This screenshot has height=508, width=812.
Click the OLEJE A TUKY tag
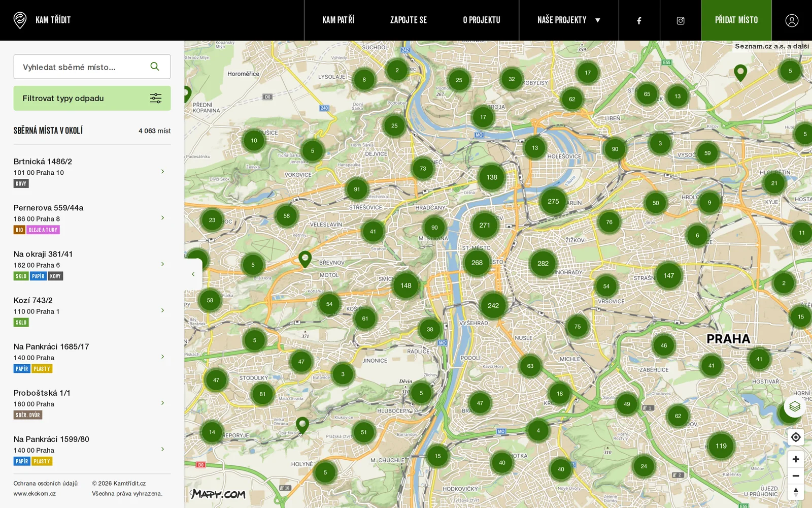pyautogui.click(x=43, y=230)
